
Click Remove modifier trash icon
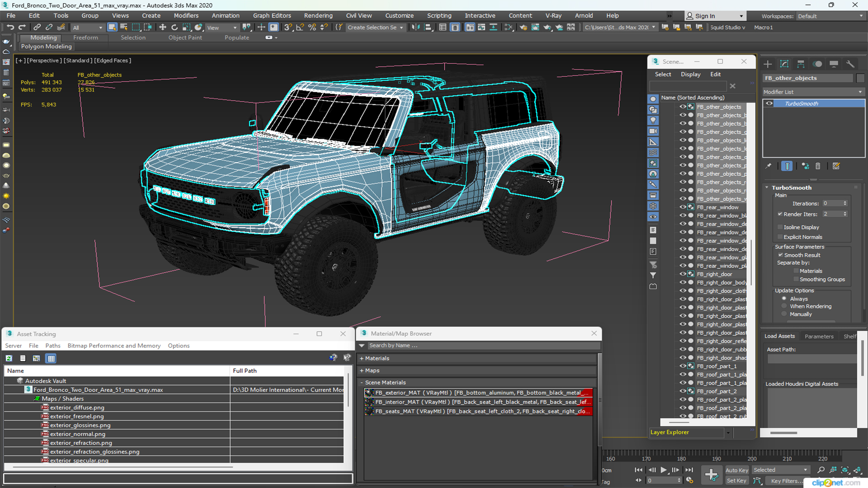click(x=818, y=166)
